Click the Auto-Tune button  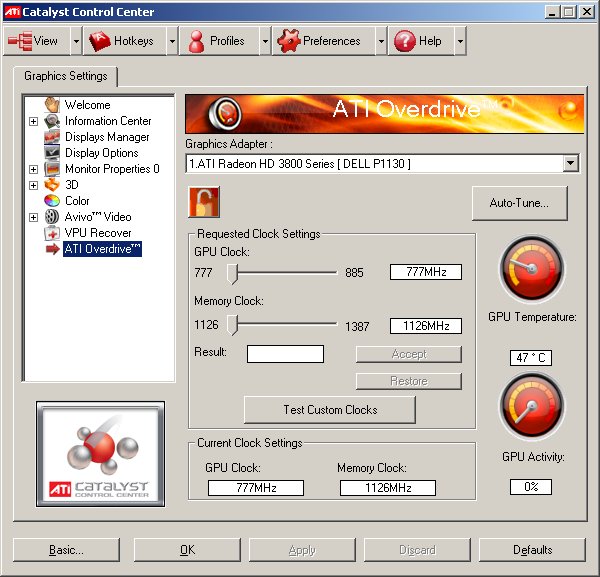click(519, 203)
